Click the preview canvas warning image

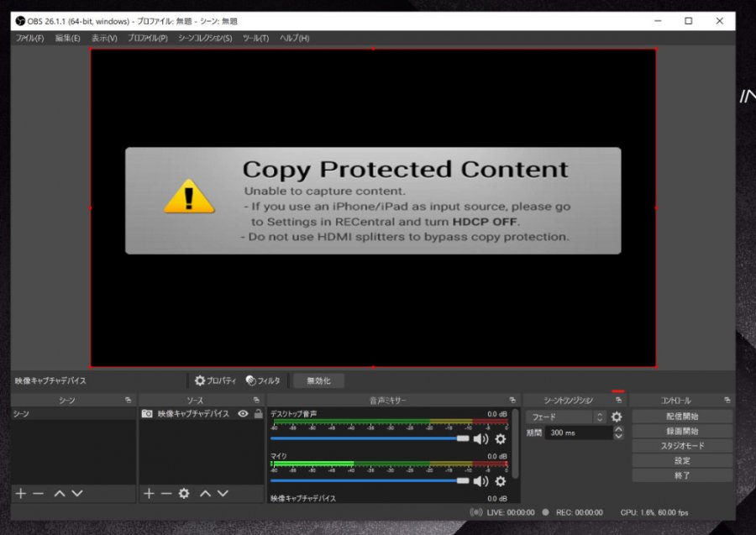coord(373,201)
